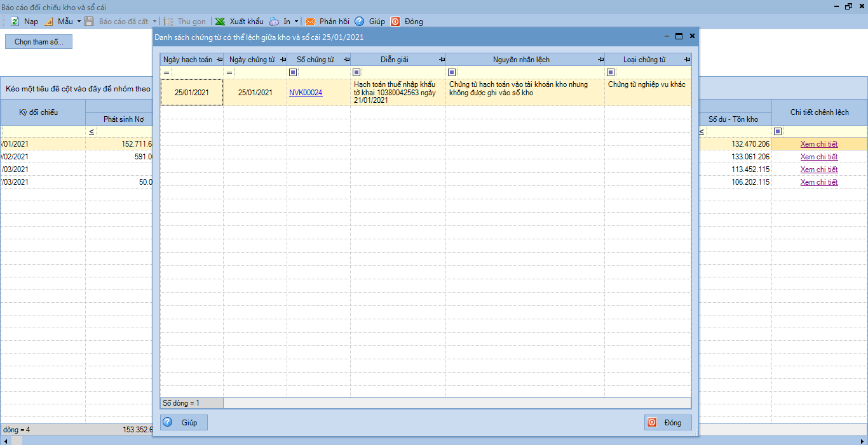Click the Nạp refresh icon in toolbar
The height and width of the screenshot is (445, 868).
15,22
